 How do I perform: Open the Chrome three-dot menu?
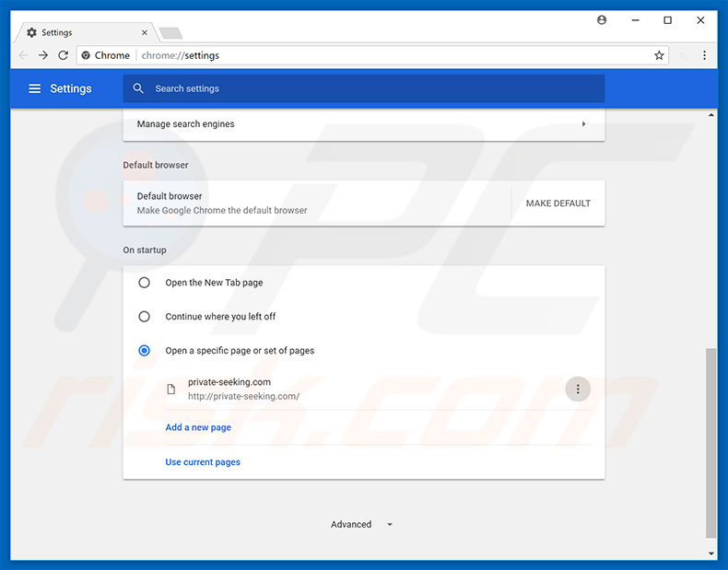point(704,55)
